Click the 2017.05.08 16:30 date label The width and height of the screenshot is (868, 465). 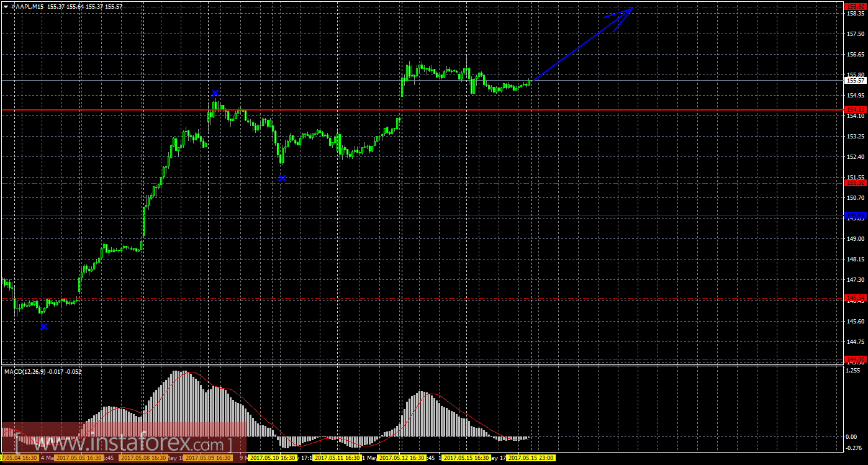pyautogui.click(x=143, y=458)
